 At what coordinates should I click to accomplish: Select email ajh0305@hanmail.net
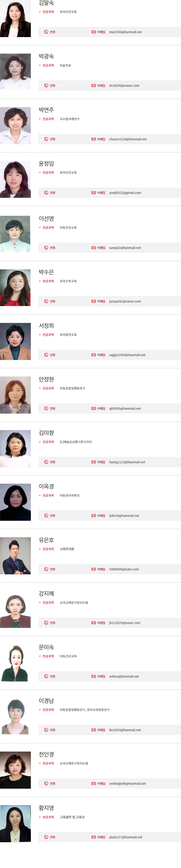coord(125,408)
